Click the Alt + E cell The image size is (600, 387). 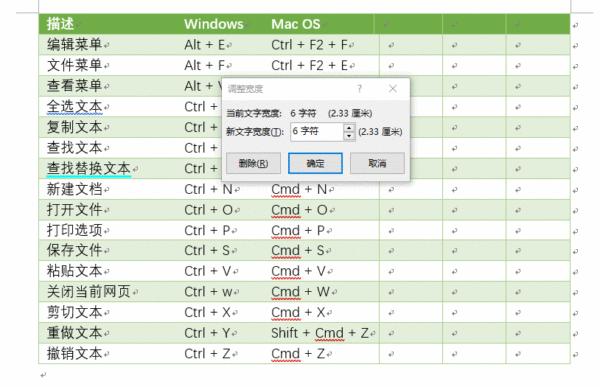pyautogui.click(x=205, y=45)
